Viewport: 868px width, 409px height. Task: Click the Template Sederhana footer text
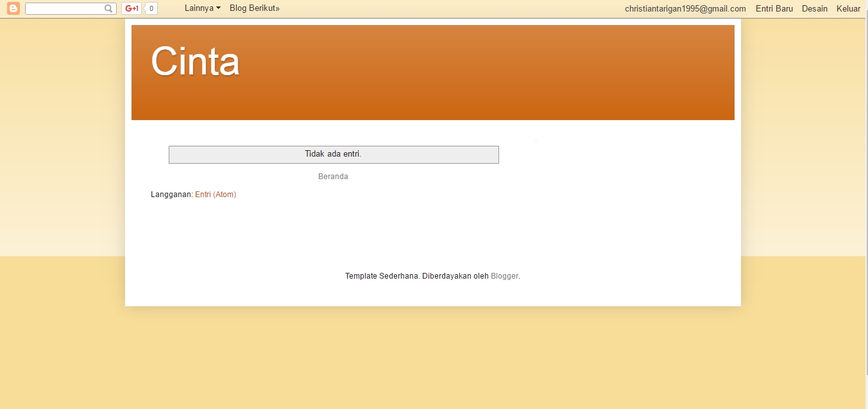tap(382, 276)
